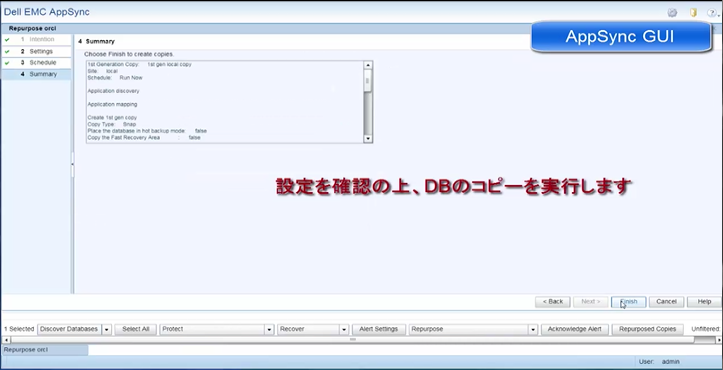Open the Recover dropdown
723x370 pixels.
(313, 329)
